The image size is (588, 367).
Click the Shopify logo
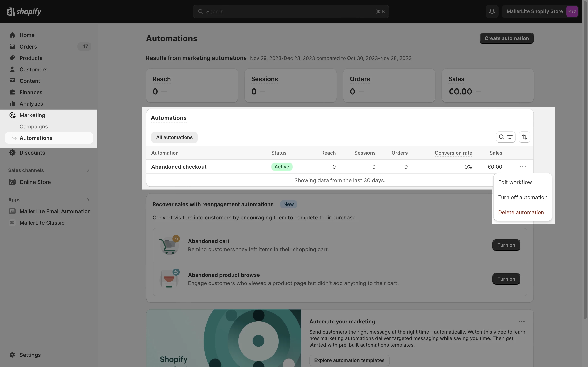point(24,11)
